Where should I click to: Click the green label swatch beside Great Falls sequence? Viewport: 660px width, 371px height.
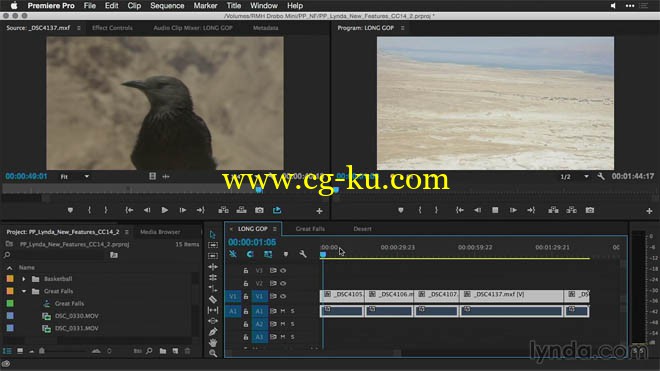10,303
